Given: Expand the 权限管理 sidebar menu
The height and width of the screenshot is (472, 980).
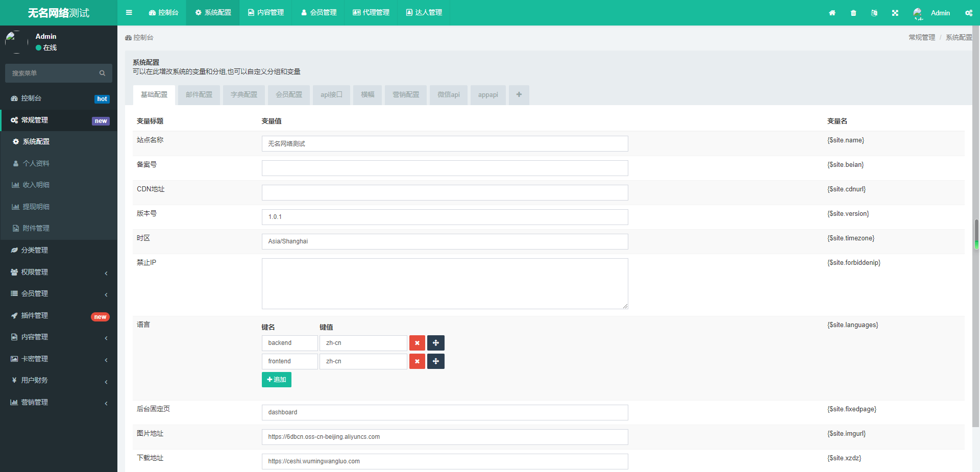Looking at the screenshot, I should click(x=59, y=272).
